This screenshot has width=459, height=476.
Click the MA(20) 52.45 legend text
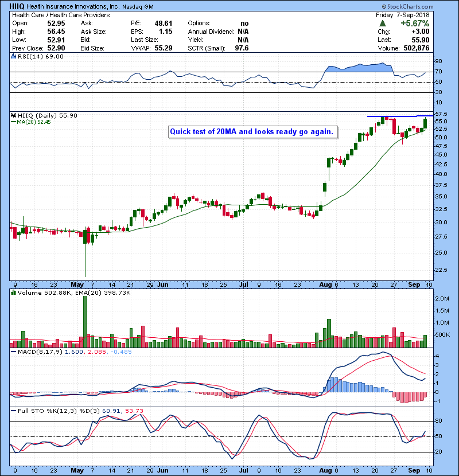click(34, 122)
